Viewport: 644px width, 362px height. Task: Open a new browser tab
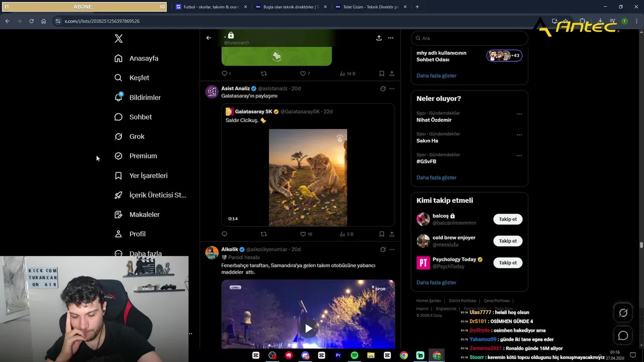417,7
